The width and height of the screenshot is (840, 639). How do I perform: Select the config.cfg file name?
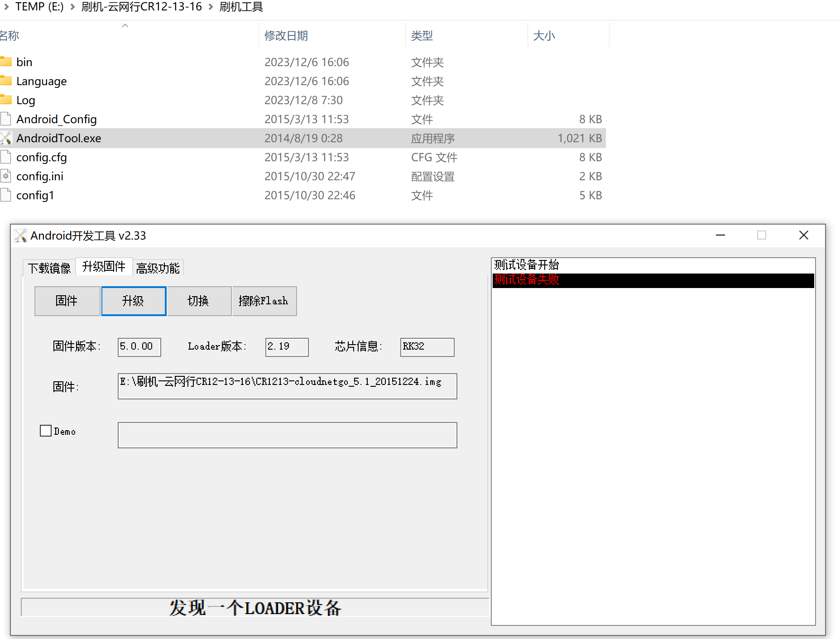(x=42, y=157)
